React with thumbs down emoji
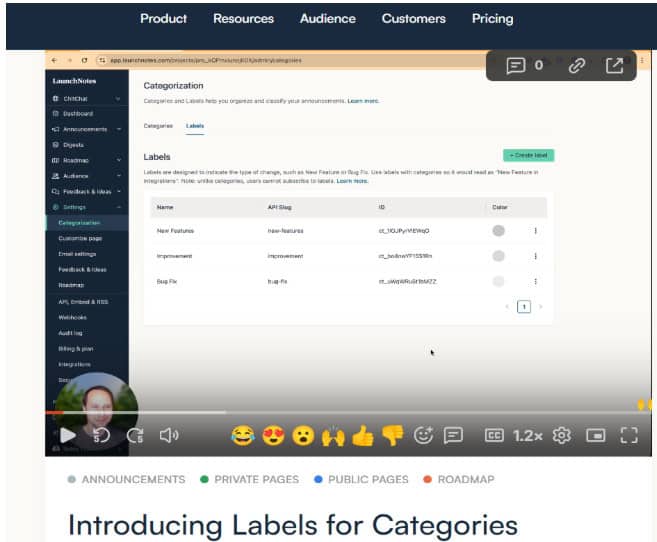Screen dimensions: 657x542 tap(393, 436)
